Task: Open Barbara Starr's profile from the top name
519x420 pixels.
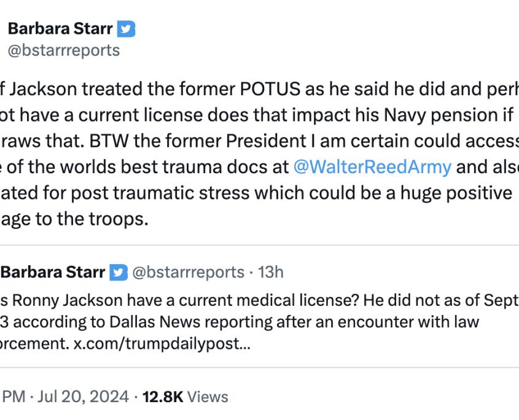Action: (x=60, y=28)
